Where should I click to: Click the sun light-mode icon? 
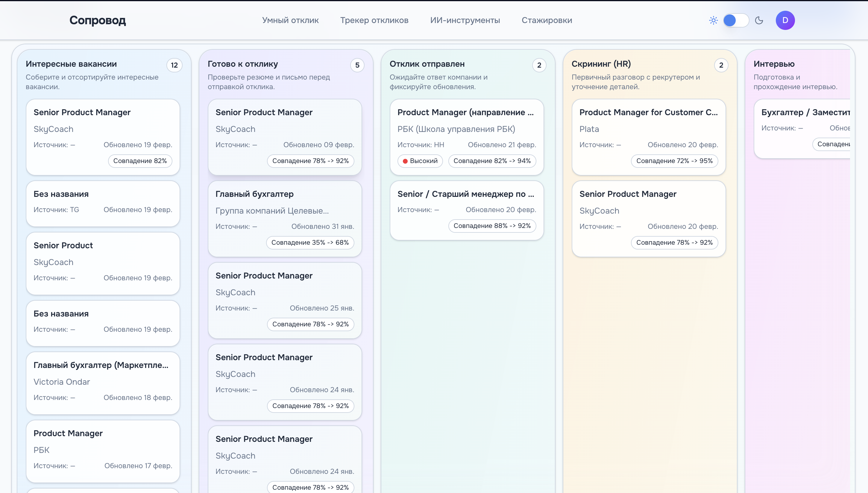tap(713, 20)
